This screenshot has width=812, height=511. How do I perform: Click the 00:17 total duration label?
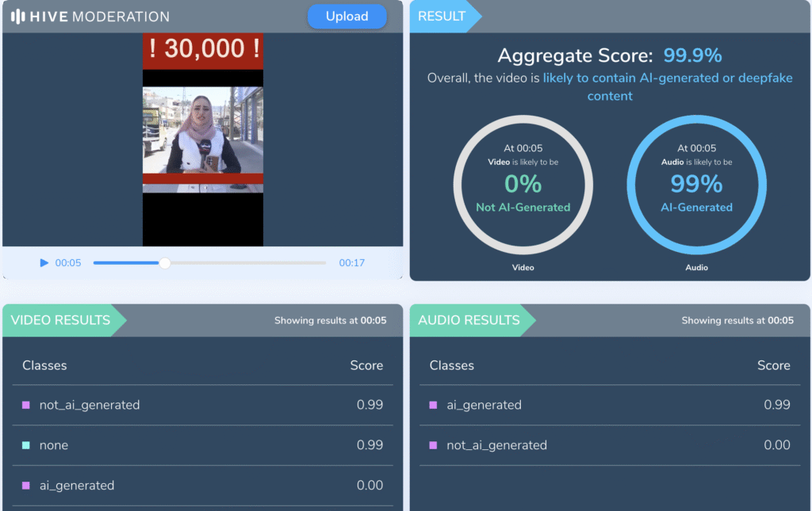[x=351, y=263]
